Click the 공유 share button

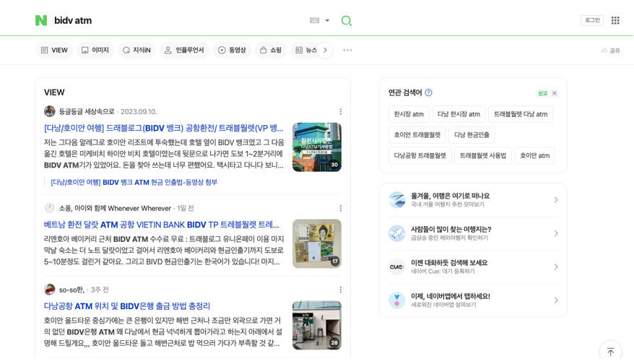pos(610,51)
